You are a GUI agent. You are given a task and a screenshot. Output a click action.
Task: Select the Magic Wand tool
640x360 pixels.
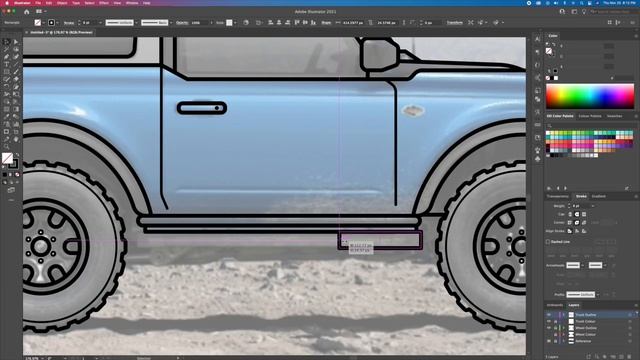(x=7, y=49)
